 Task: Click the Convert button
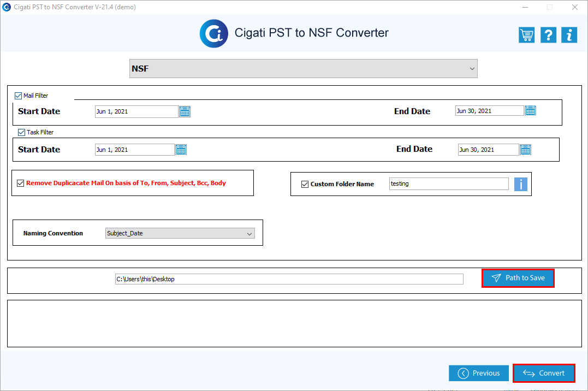pos(544,374)
